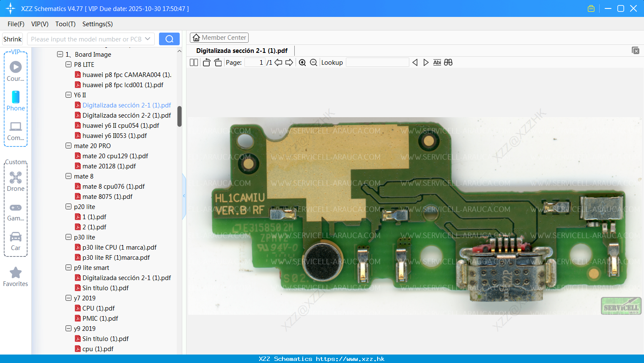Open mate 20 cpu129 (1).pdf
Viewport: 644px width, 363px height.
click(x=115, y=156)
